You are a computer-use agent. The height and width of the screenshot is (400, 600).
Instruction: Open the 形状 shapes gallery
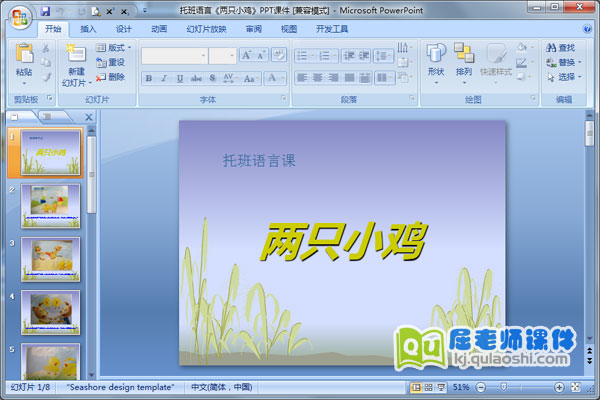[x=436, y=63]
